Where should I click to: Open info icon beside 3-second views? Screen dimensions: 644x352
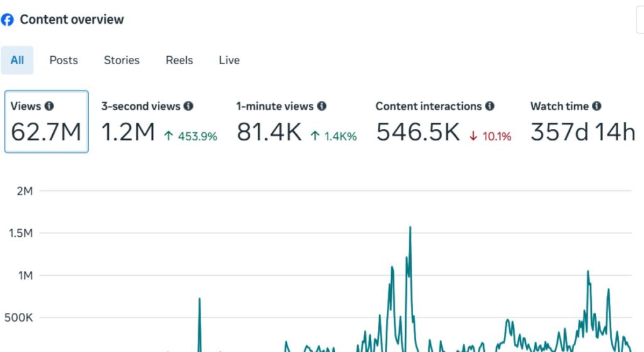189,106
